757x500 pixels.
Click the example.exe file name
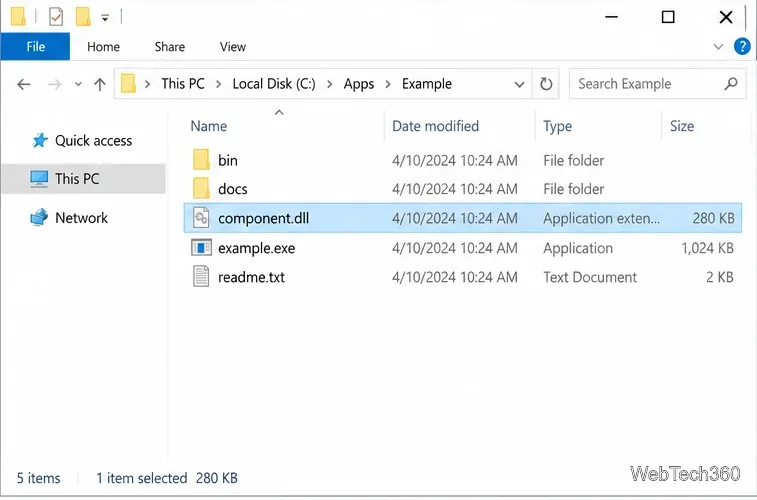pos(256,248)
